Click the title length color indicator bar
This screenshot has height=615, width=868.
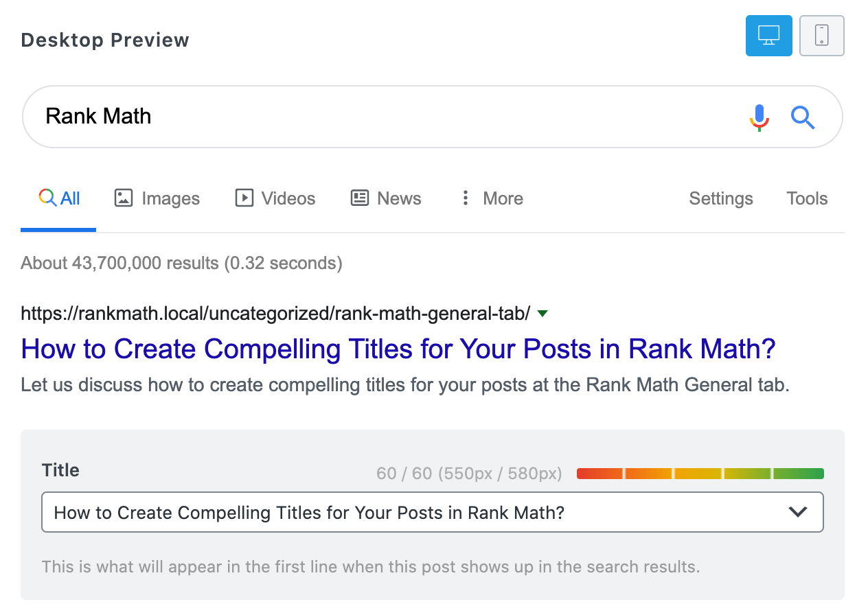700,474
